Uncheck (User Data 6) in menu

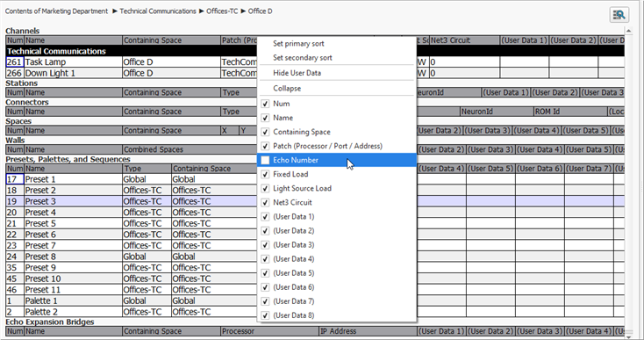265,287
